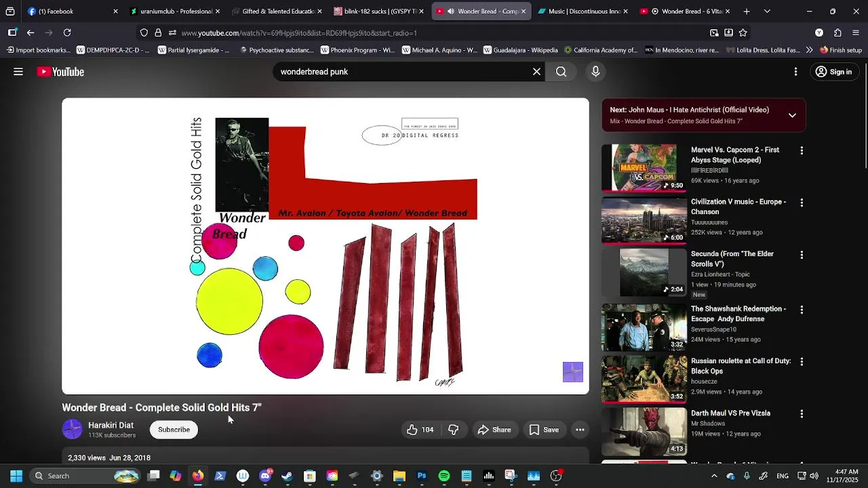Screen dimensions: 868x488
Task: Open Photoshop from the taskbar
Action: [x=422, y=476]
